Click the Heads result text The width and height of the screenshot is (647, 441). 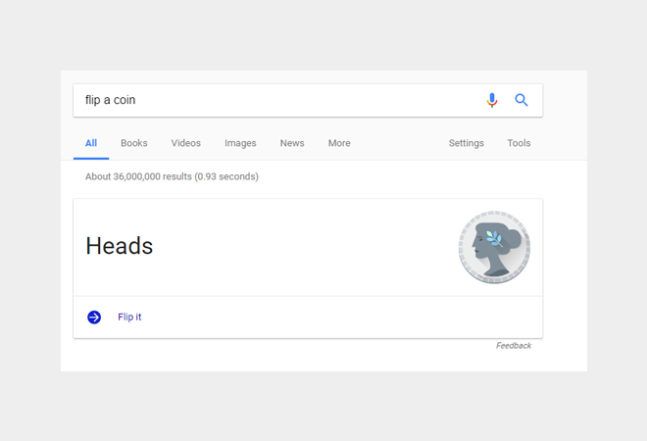[x=119, y=246]
